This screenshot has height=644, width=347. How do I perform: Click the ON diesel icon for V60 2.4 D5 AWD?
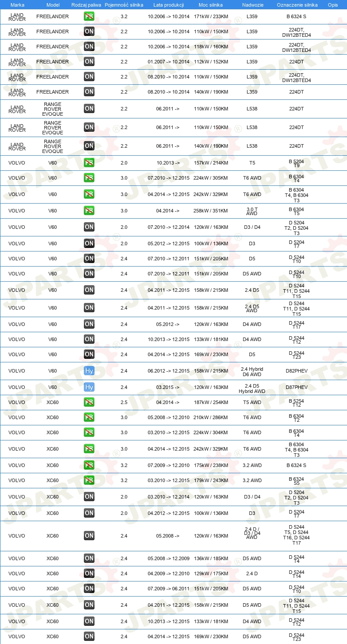pyautogui.click(x=89, y=308)
